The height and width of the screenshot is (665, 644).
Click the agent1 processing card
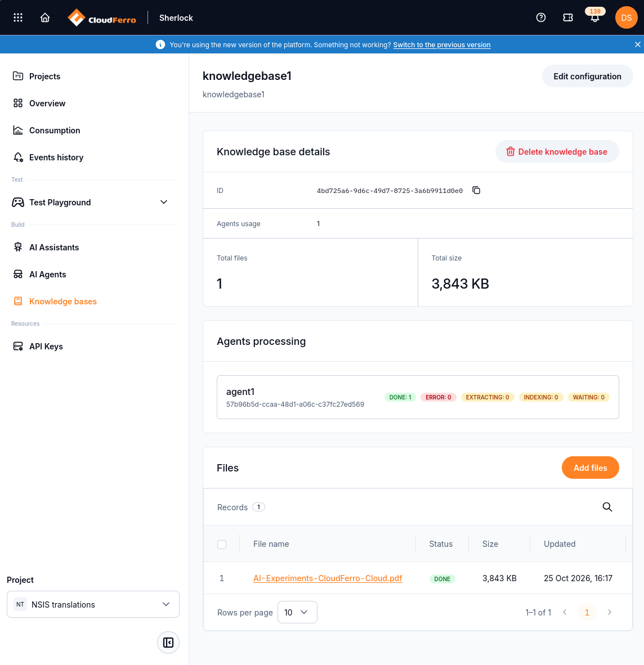click(x=418, y=397)
